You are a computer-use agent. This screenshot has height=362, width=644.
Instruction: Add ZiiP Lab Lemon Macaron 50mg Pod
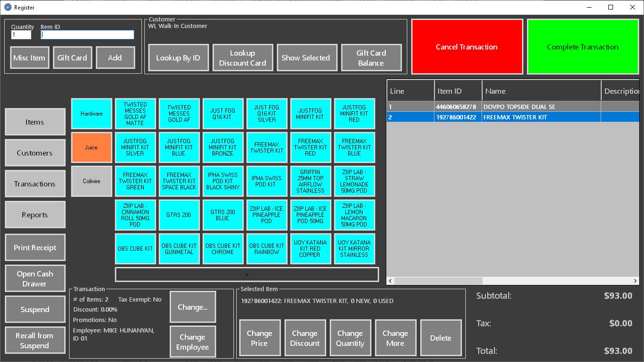click(354, 215)
